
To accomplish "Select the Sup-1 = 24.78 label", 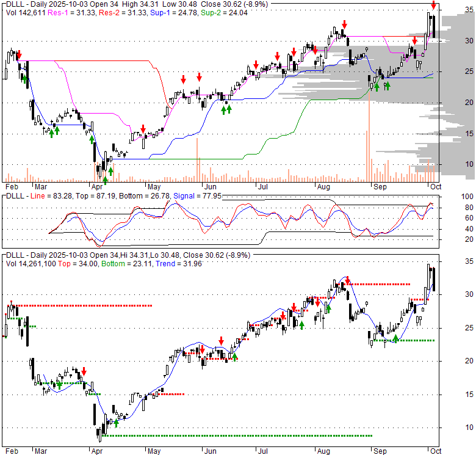I will (174, 13).
